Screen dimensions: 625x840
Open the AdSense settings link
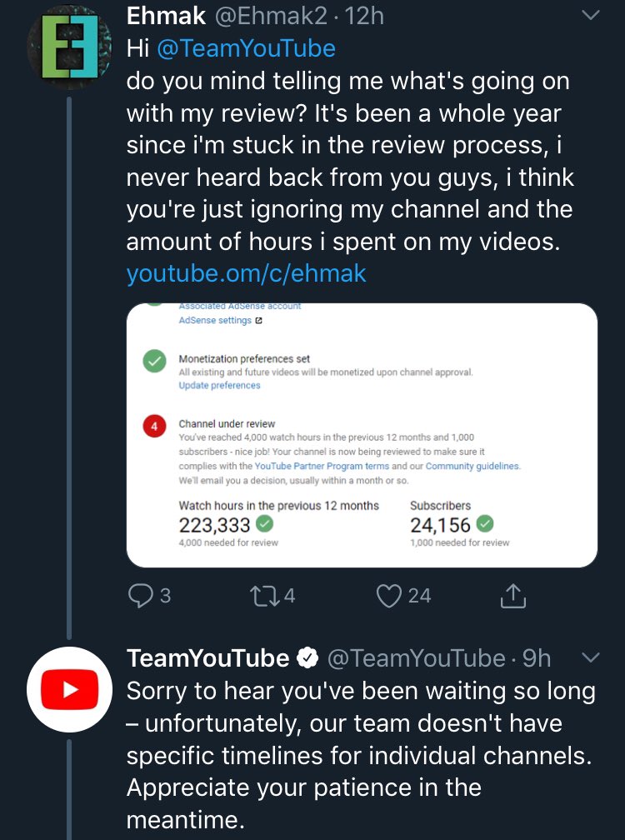pos(215,320)
